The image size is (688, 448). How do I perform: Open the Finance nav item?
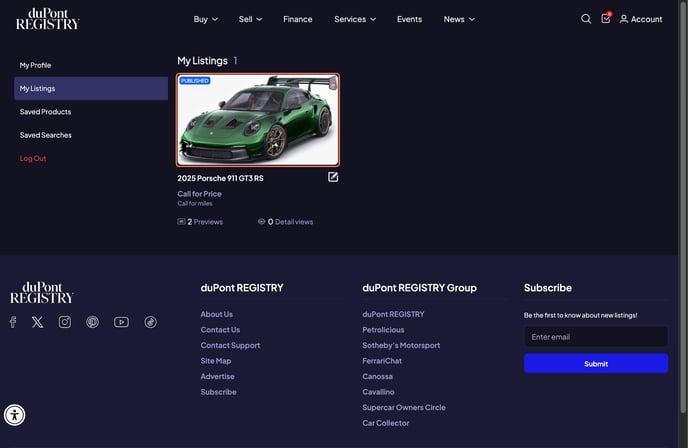pos(297,19)
